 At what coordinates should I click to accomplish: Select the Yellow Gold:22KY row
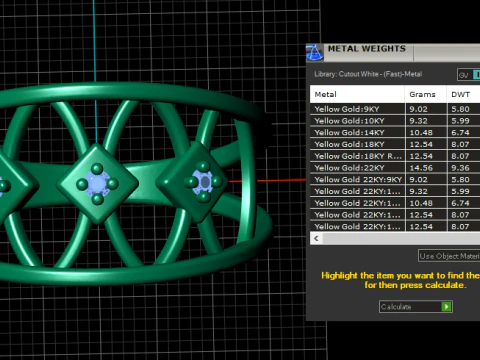395,168
